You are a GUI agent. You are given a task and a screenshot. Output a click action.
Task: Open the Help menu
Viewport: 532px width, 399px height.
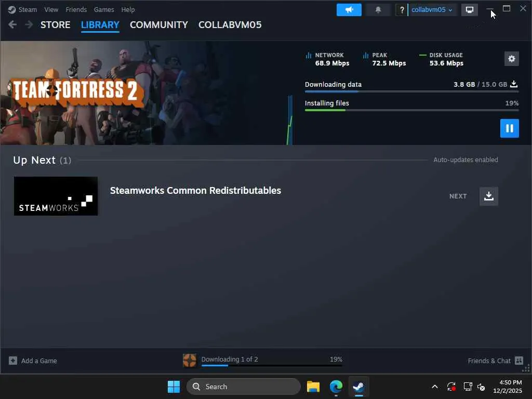pyautogui.click(x=128, y=9)
